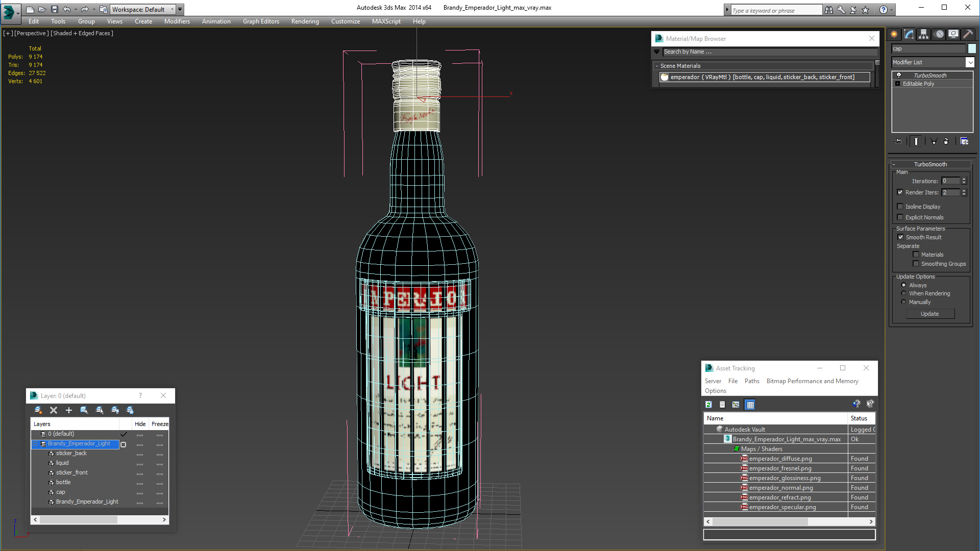This screenshot has height=551, width=980.
Task: Open the Utilities hammer tab
Action: pyautogui.click(x=968, y=34)
